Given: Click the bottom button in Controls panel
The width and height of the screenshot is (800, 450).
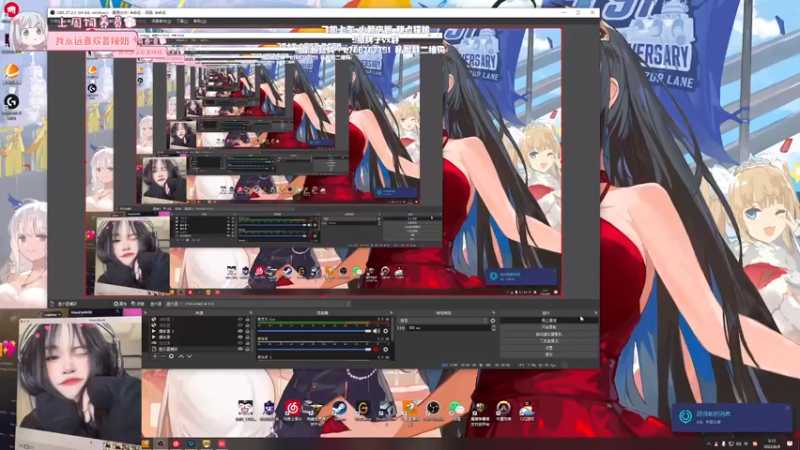Looking at the screenshot, I should (x=548, y=355).
